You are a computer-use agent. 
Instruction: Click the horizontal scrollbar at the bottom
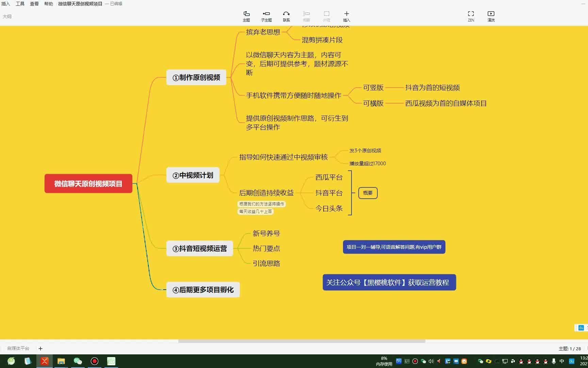302,341
